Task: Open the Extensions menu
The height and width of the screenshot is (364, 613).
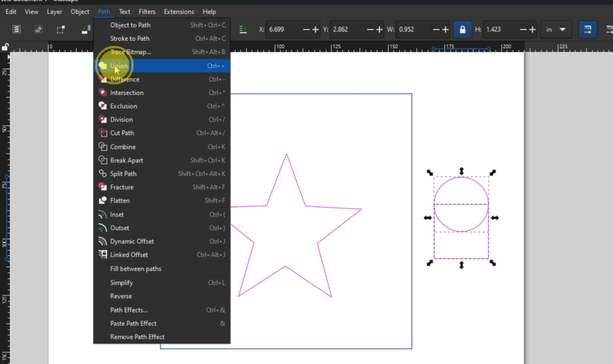Action: click(179, 12)
